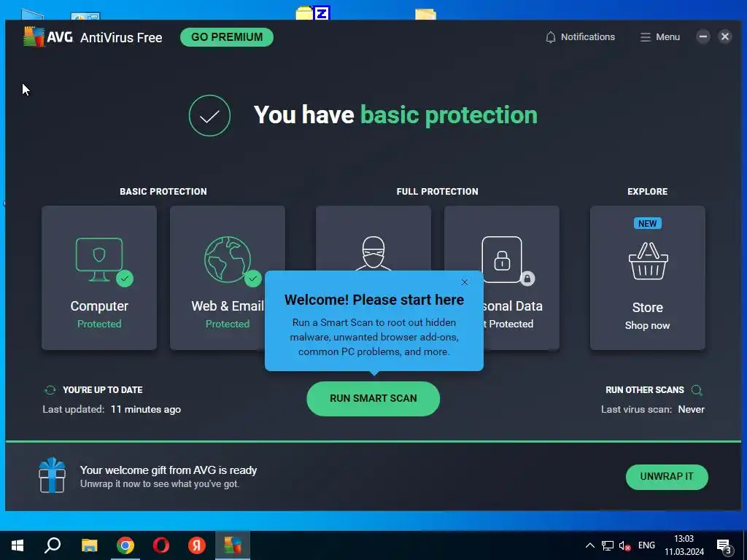Image resolution: width=747 pixels, height=560 pixels.
Task: Click the muted volume icon in tray
Action: point(624,545)
